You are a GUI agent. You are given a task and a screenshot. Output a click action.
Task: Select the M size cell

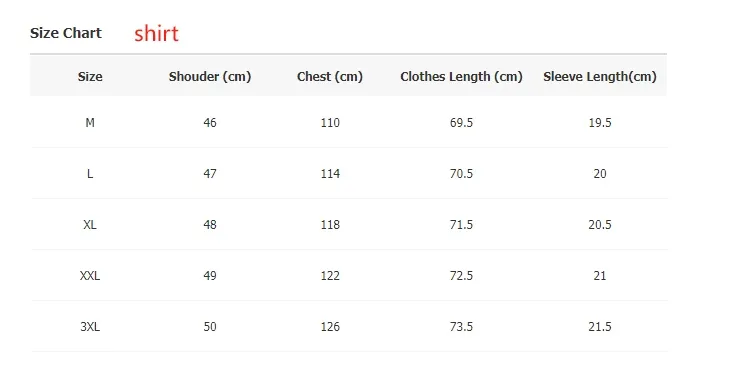point(90,123)
